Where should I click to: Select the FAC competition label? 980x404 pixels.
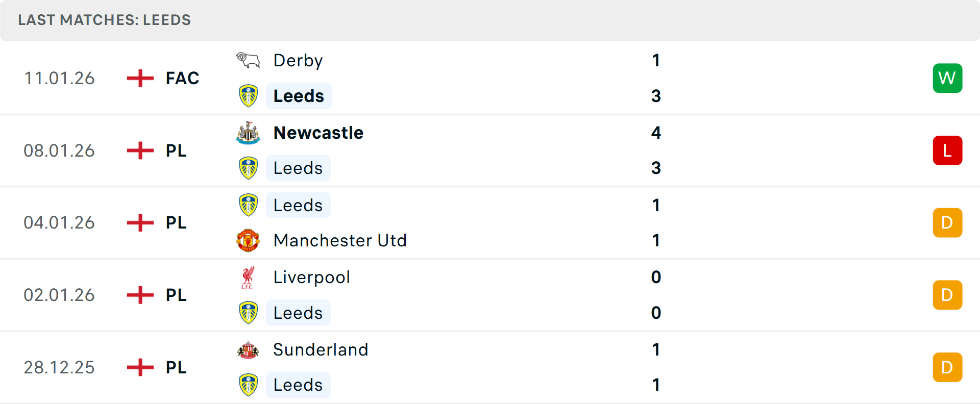(182, 78)
